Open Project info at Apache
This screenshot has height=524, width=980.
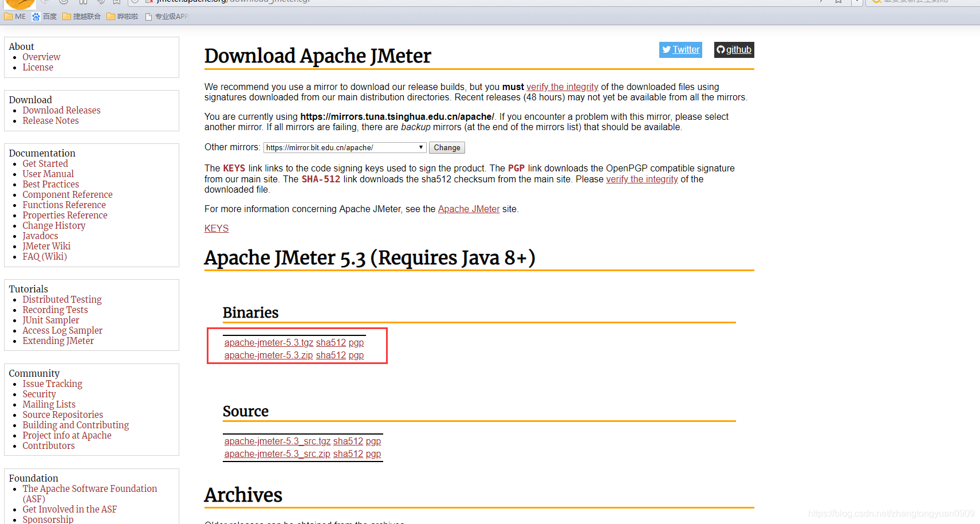click(67, 436)
